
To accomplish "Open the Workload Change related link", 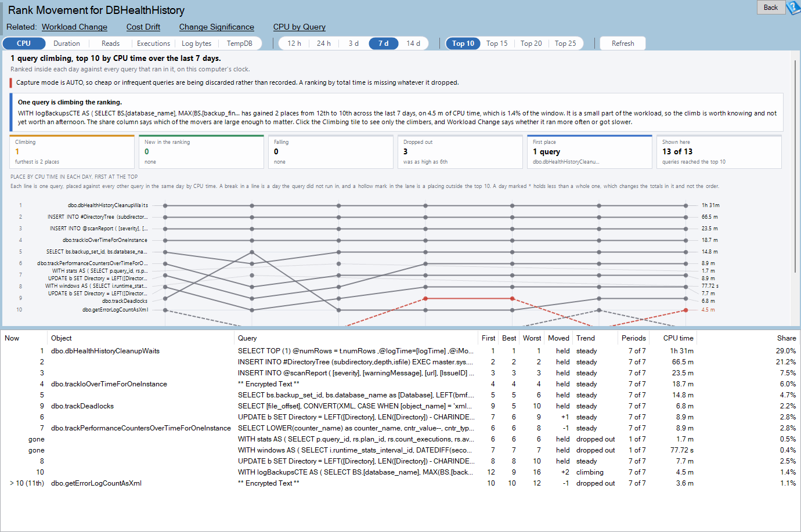I will [74, 27].
